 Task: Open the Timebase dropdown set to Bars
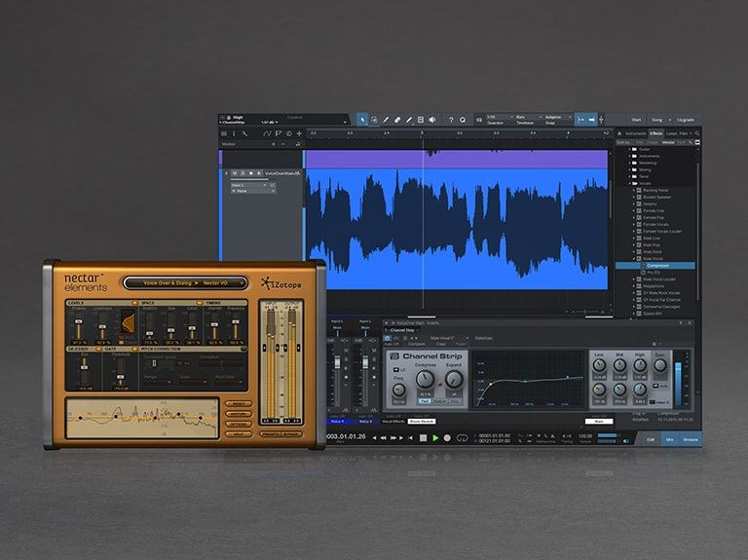point(527,120)
